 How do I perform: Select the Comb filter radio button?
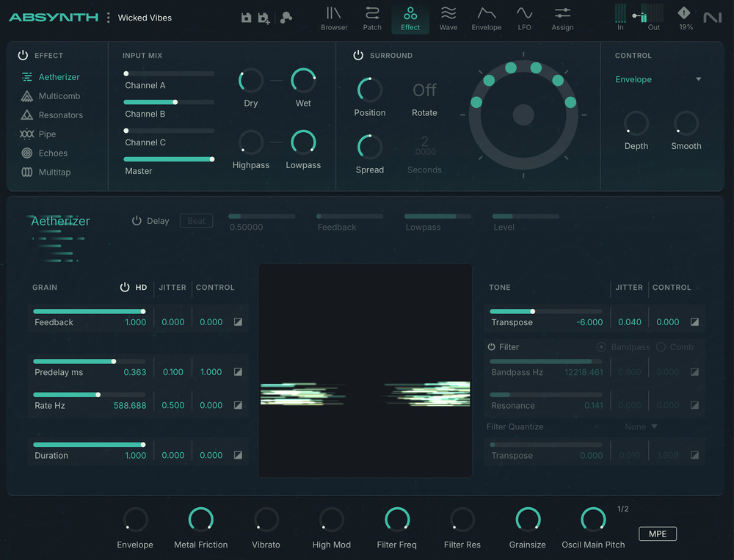tap(661, 347)
